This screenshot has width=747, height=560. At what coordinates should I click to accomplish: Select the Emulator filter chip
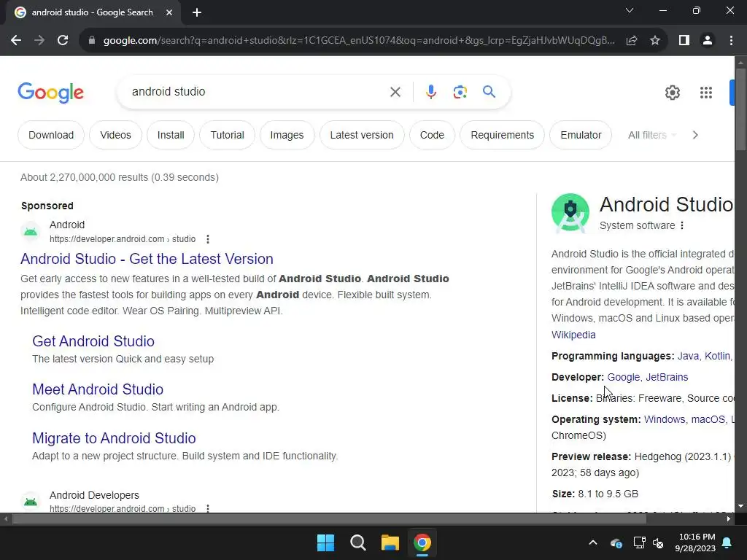[581, 135]
